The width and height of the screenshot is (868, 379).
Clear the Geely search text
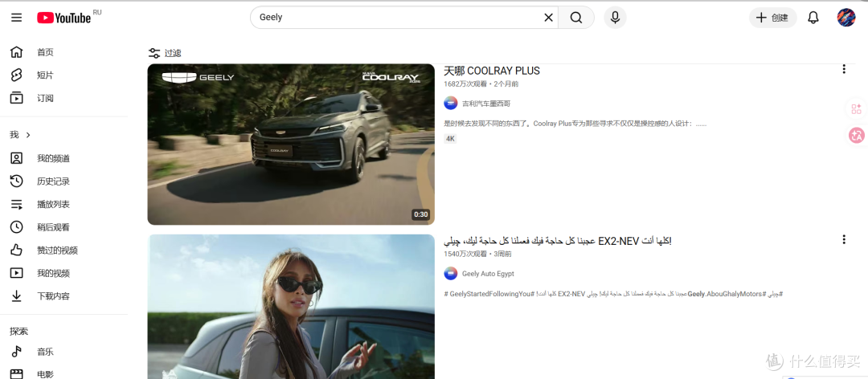pos(549,18)
